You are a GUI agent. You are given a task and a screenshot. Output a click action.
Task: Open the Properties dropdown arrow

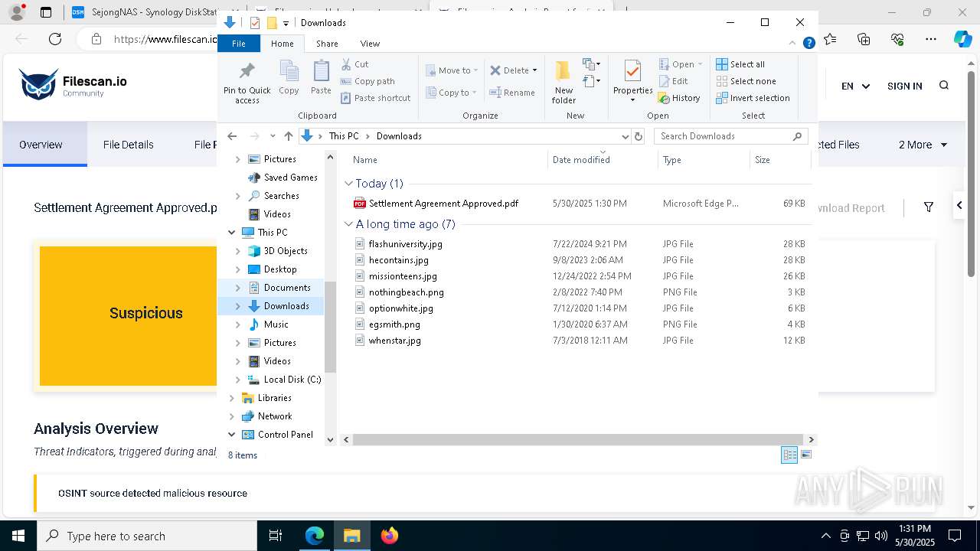(632, 100)
